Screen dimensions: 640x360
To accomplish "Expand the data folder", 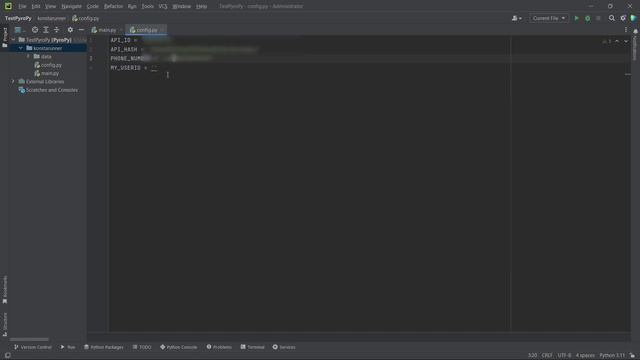I will click(x=28, y=57).
